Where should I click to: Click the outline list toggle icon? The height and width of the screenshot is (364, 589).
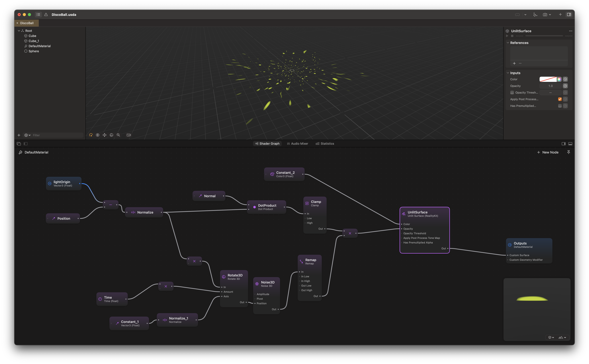click(x=38, y=15)
